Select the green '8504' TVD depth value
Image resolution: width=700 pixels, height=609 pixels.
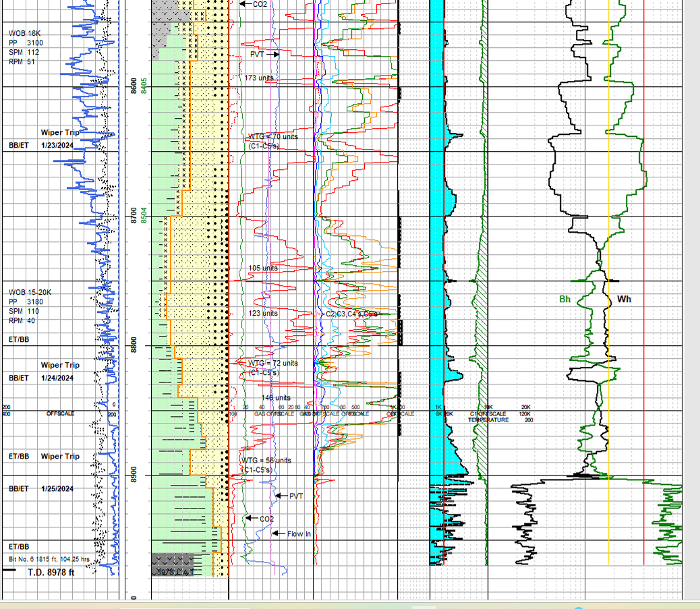(144, 215)
